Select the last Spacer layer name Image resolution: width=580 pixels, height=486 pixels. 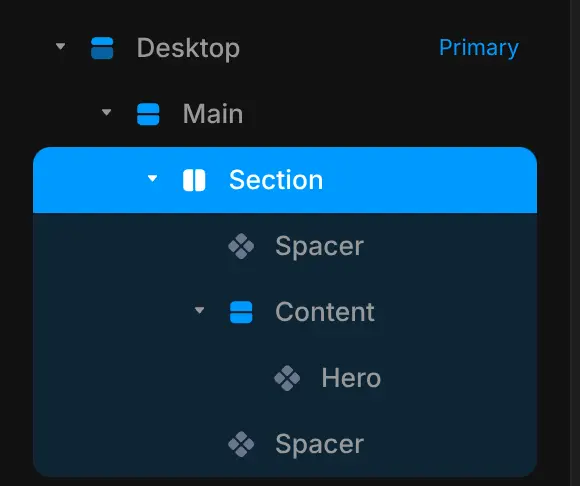[320, 444]
